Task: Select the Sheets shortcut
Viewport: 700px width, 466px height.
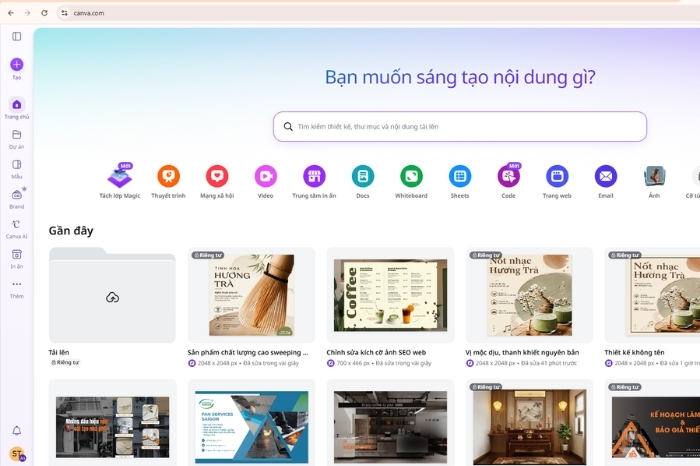Action: pos(460,181)
